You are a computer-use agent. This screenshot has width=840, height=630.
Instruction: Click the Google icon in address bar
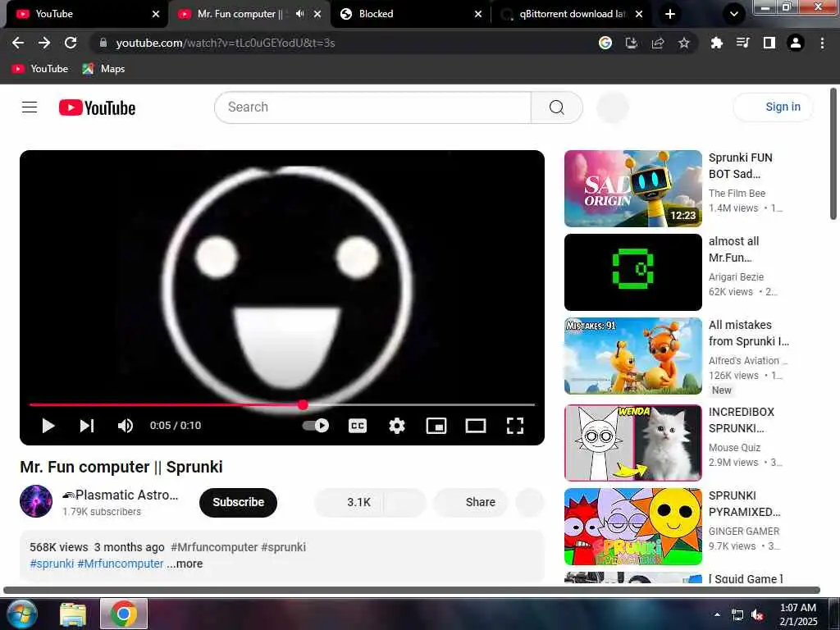(x=605, y=43)
